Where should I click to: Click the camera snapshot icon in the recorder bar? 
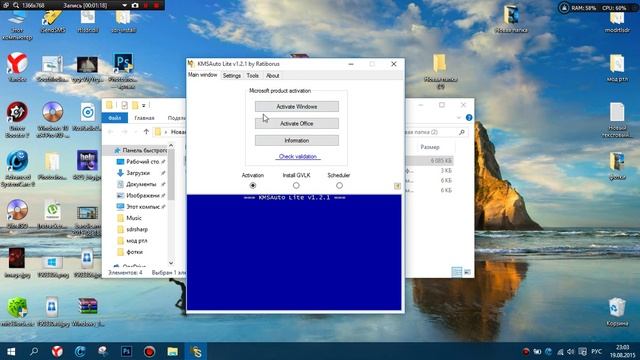point(135,5)
